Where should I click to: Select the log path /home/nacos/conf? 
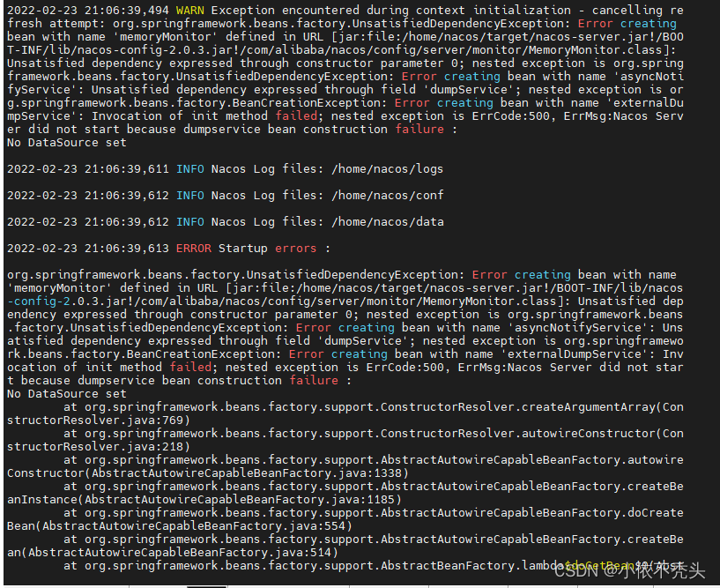click(x=388, y=195)
